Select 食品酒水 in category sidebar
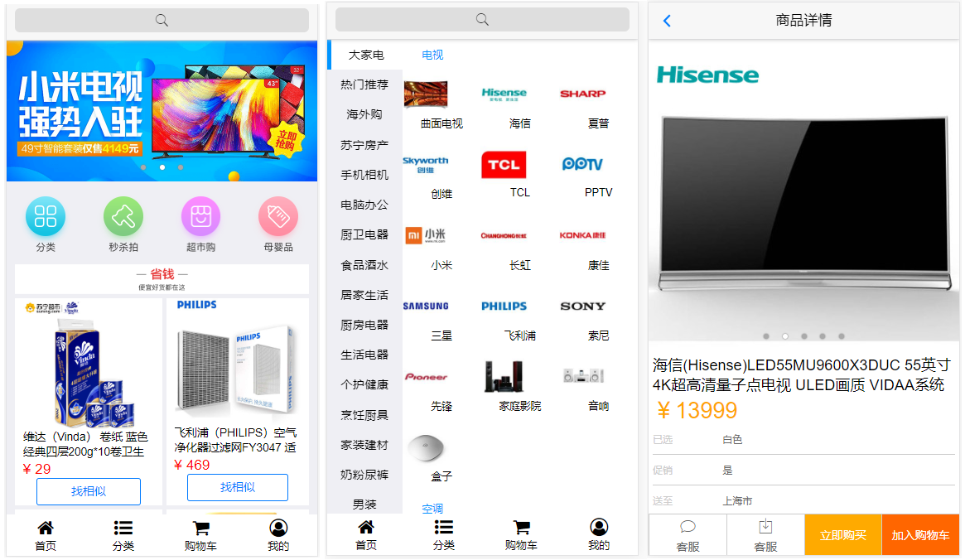This screenshot has width=965, height=560. click(364, 264)
